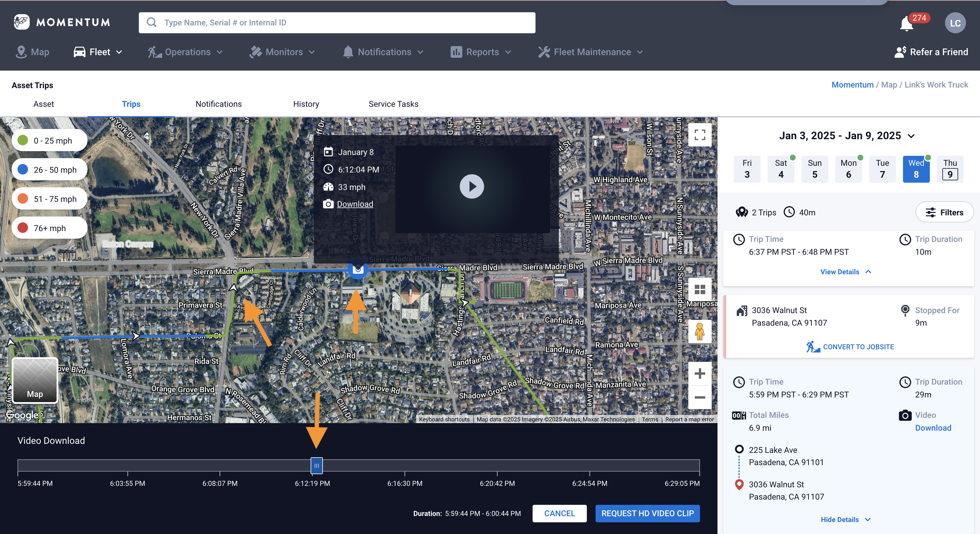The image size is (980, 534).
Task: Play the video preview
Action: [471, 186]
